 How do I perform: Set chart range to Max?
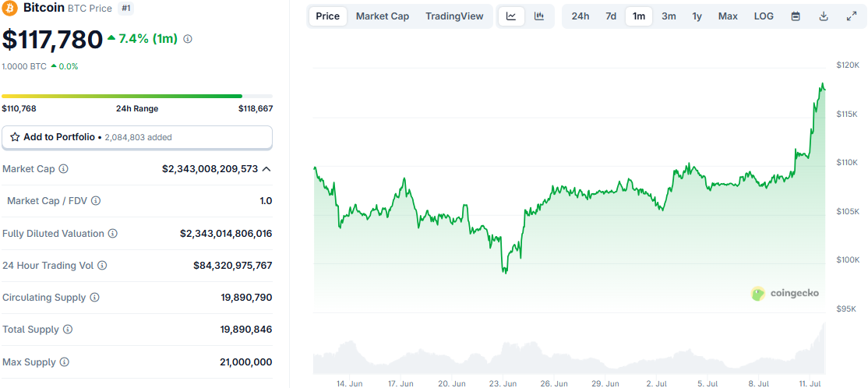click(x=728, y=16)
